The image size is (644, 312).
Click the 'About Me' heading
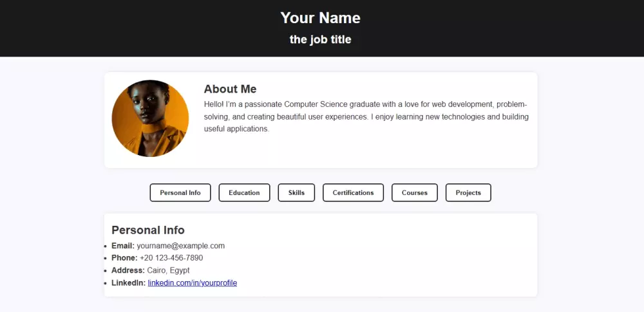(x=230, y=89)
